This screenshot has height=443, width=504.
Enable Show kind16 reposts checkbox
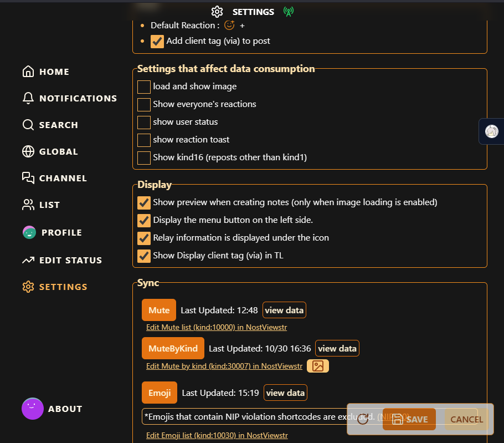(144, 157)
